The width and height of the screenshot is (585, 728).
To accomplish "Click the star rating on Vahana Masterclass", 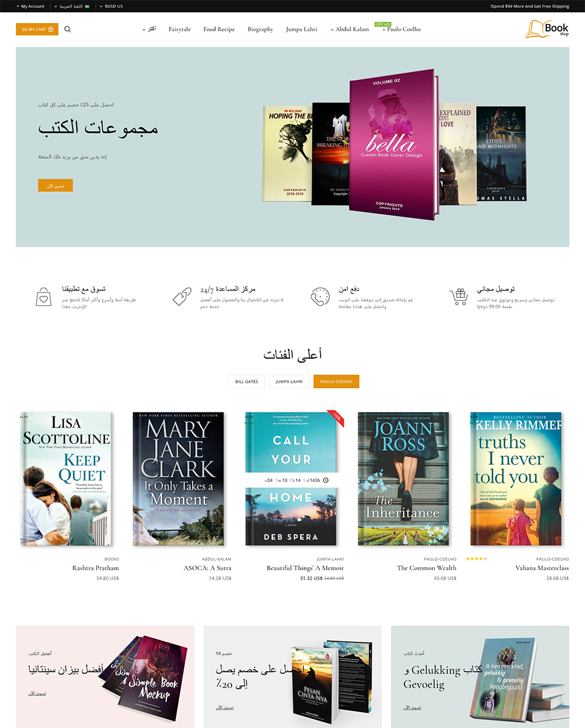I will 476,559.
